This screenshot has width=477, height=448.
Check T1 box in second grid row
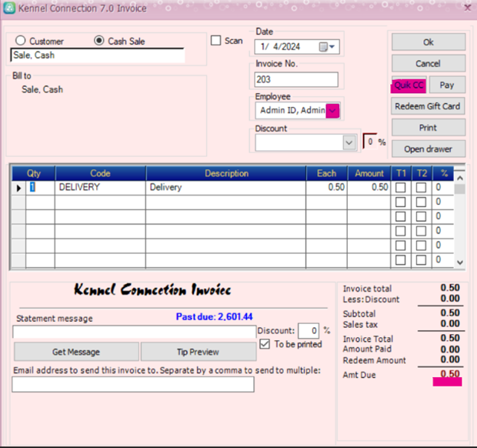click(x=400, y=202)
